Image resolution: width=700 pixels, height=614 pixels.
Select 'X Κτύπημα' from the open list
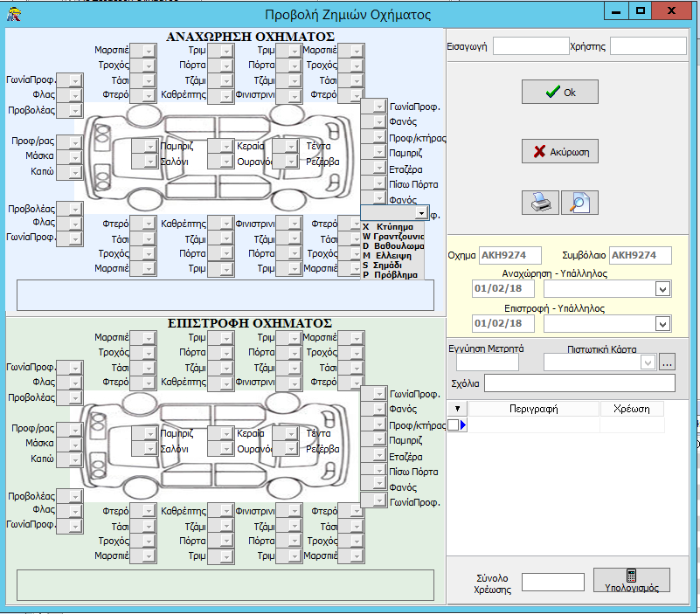pyautogui.click(x=388, y=227)
